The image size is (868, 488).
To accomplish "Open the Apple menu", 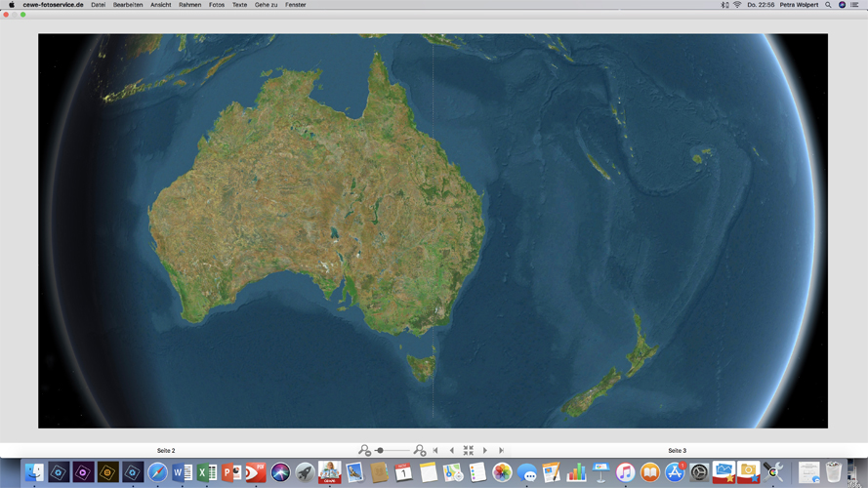I will pyautogui.click(x=11, y=5).
